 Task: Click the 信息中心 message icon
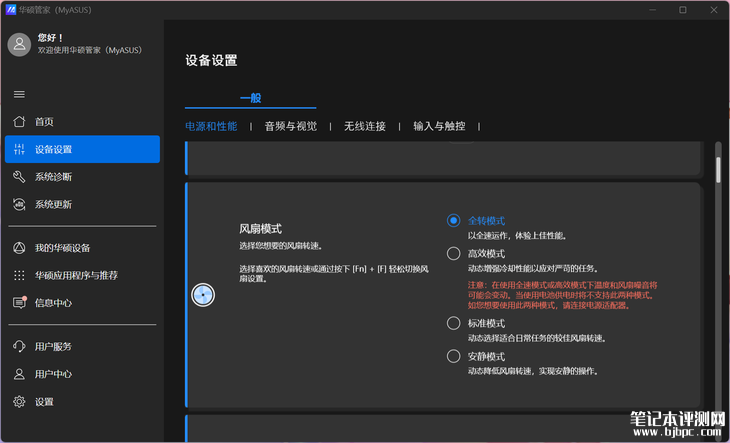[x=19, y=303]
